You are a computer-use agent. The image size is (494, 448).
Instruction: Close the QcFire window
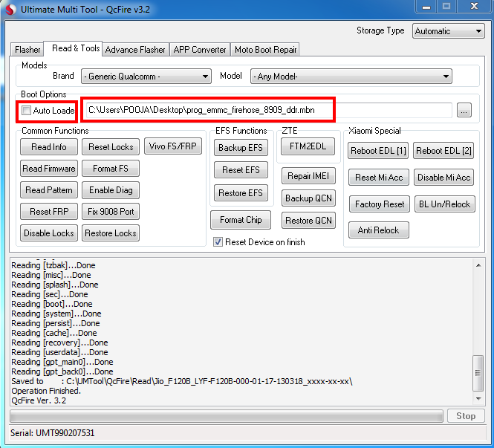pyautogui.click(x=473, y=6)
